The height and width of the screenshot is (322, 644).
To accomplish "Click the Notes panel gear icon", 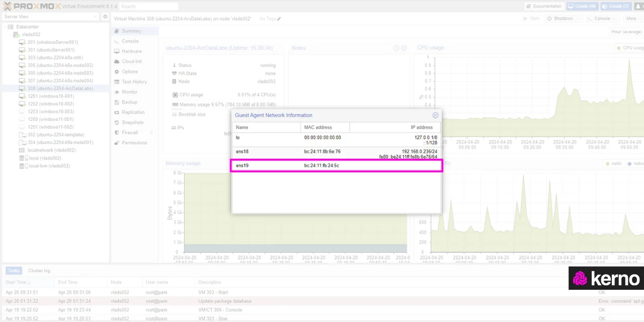I will 404,48.
